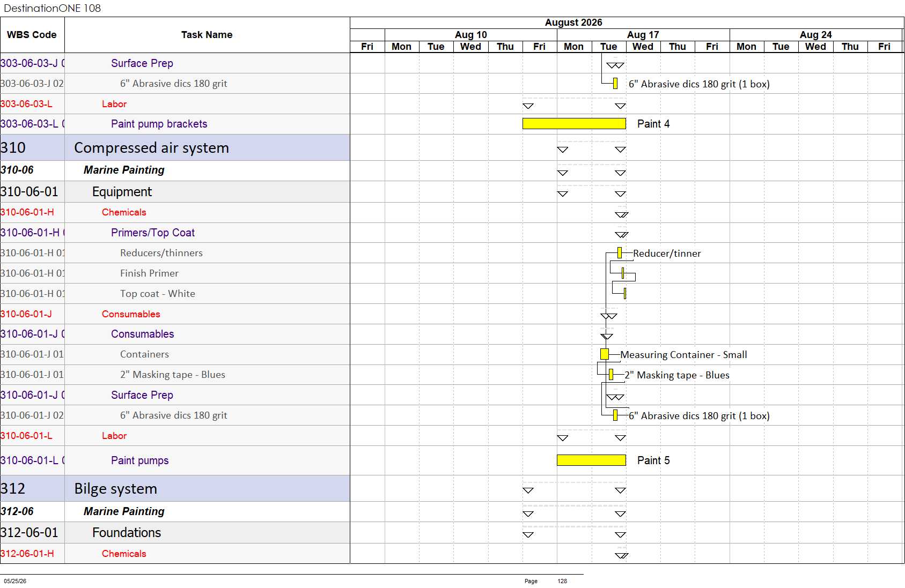Click WBS code 312
Image resolution: width=905 pixels, height=588 pixels.
(x=13, y=488)
